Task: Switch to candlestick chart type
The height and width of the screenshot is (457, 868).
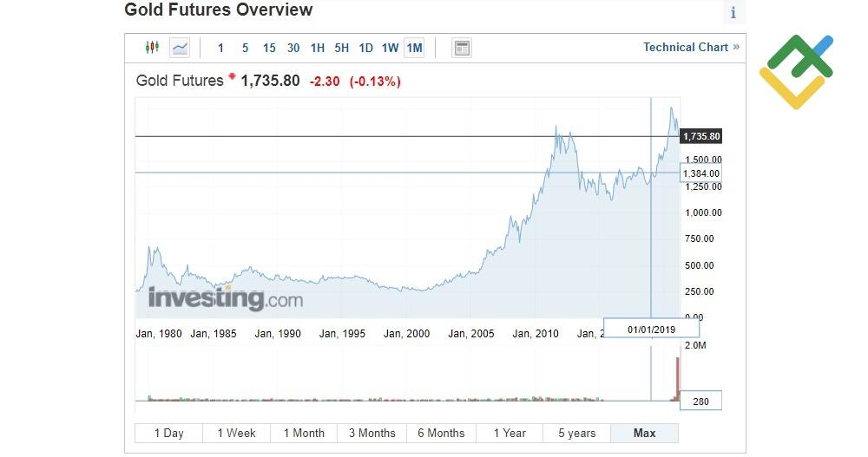Action: pos(153,48)
